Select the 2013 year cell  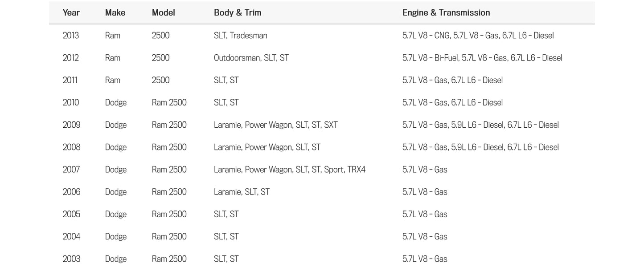click(71, 36)
